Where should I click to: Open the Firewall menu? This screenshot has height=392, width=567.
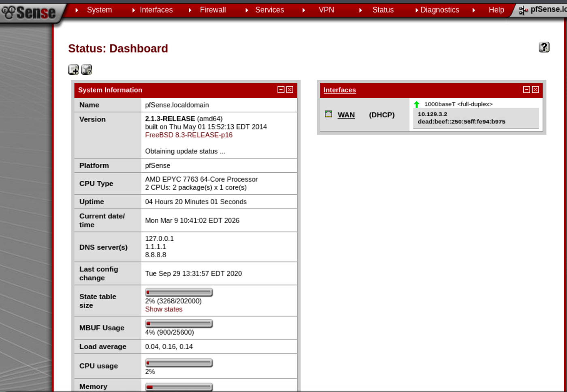pos(213,10)
